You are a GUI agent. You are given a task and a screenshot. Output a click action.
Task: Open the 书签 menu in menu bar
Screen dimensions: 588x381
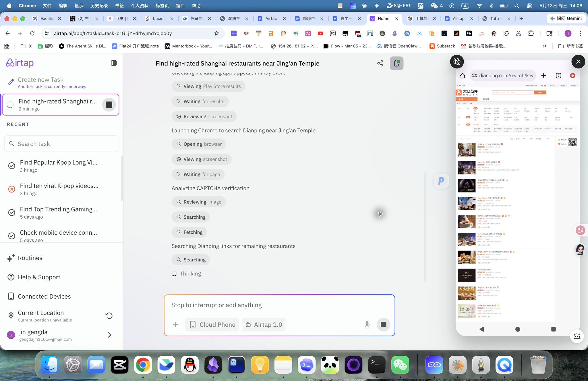(119, 5)
